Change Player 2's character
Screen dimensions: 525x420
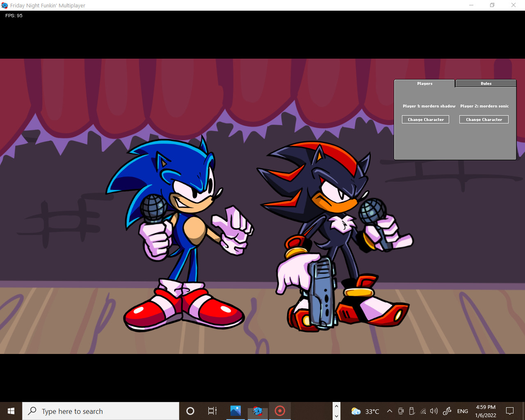point(484,119)
